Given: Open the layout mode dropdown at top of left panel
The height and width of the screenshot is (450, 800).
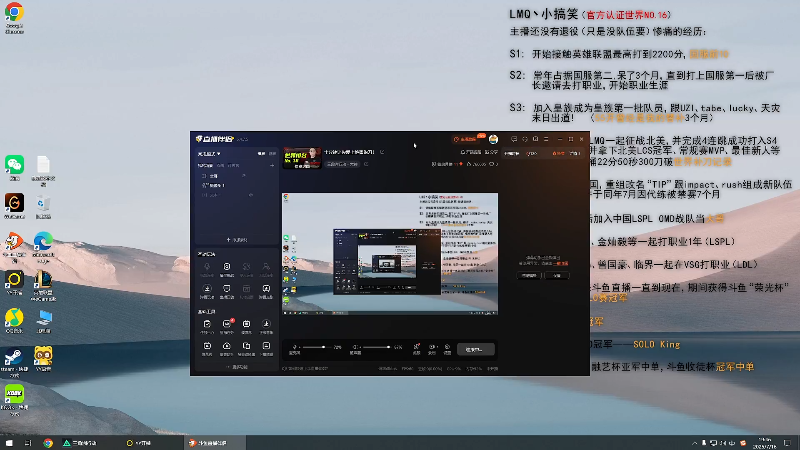Looking at the screenshot, I should [209, 154].
